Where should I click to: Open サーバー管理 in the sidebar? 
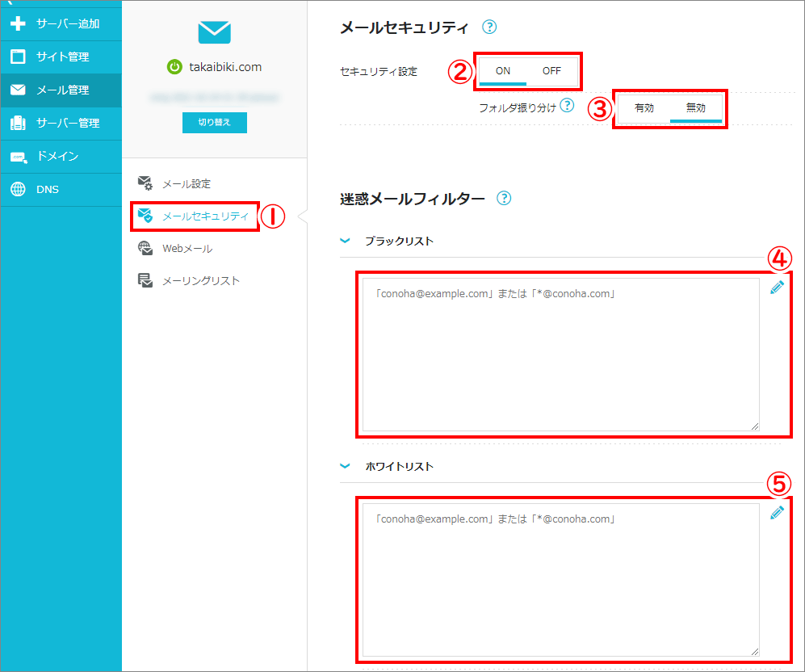pyautogui.click(x=61, y=124)
